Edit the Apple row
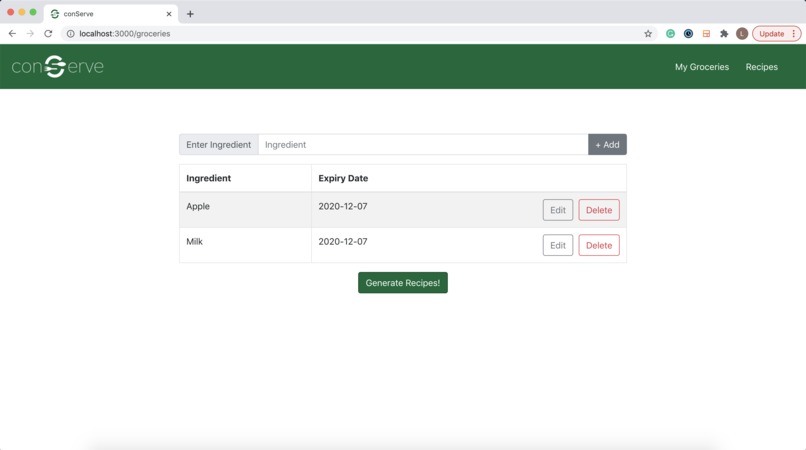Image resolution: width=806 pixels, height=450 pixels. click(558, 210)
